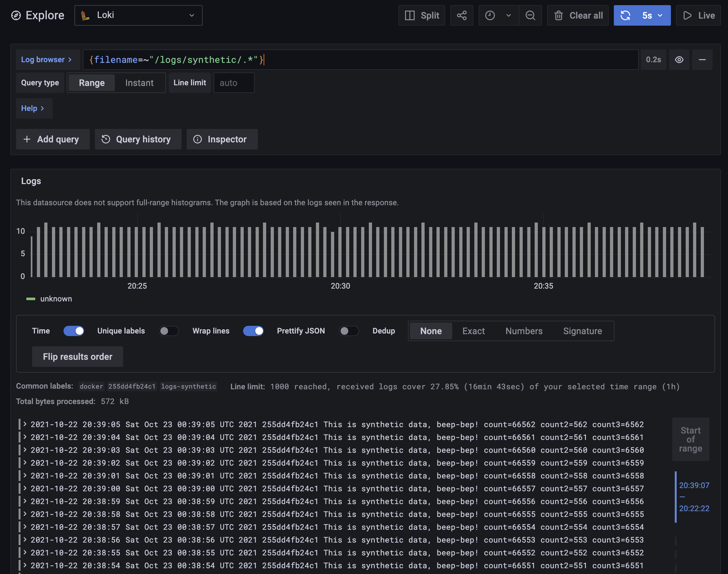Click the run query refresh icon
This screenshot has width=728, height=574.
point(625,15)
